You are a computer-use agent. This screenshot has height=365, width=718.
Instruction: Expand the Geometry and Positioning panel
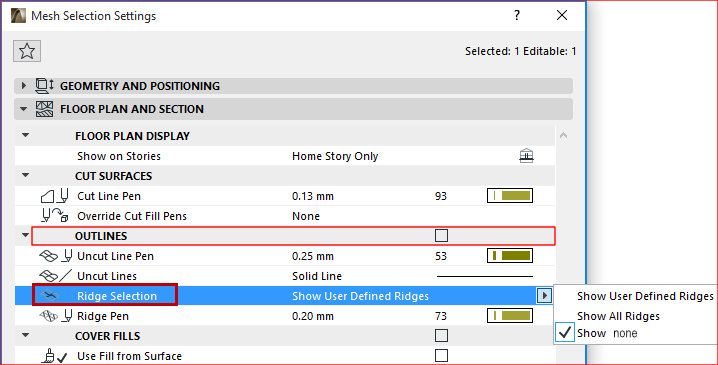[24, 86]
